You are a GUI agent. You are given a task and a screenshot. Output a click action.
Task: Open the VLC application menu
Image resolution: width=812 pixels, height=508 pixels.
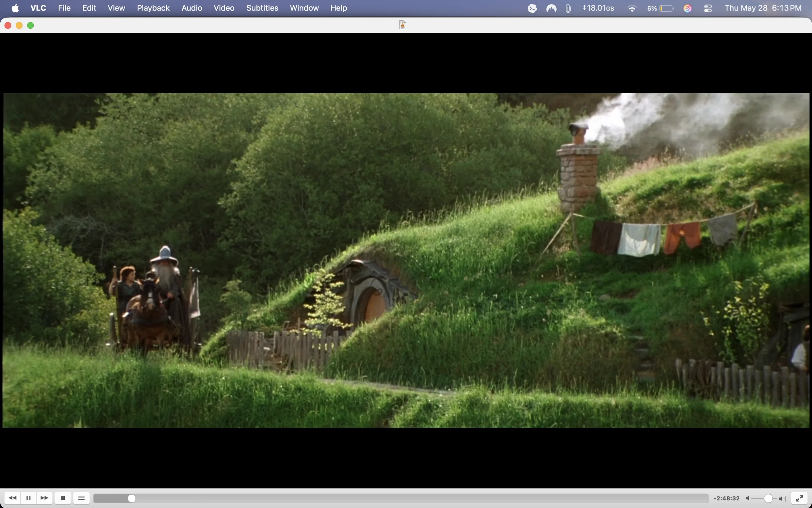[38, 8]
